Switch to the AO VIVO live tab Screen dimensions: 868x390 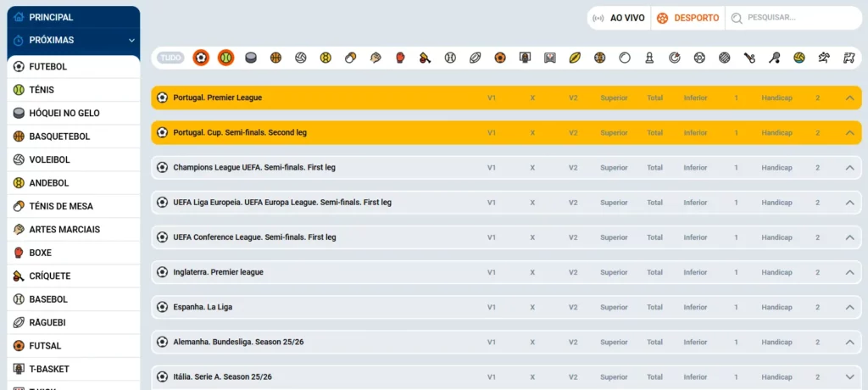click(619, 19)
